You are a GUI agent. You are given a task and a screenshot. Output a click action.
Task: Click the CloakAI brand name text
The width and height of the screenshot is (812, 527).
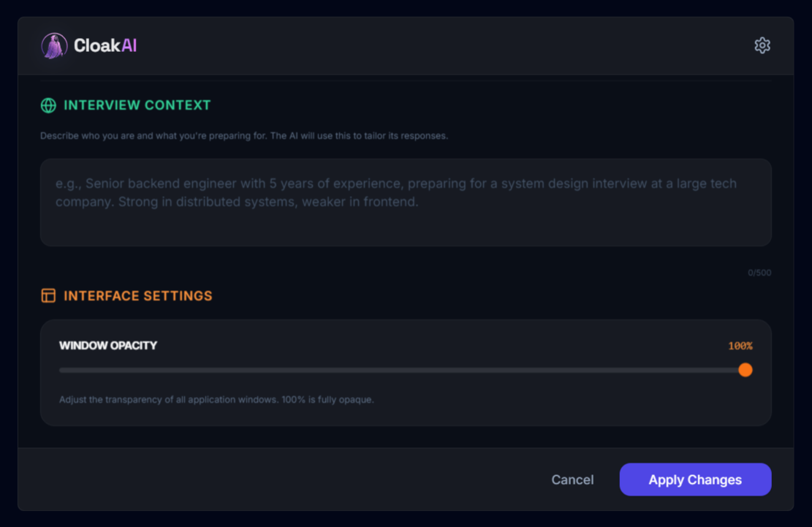[105, 46]
